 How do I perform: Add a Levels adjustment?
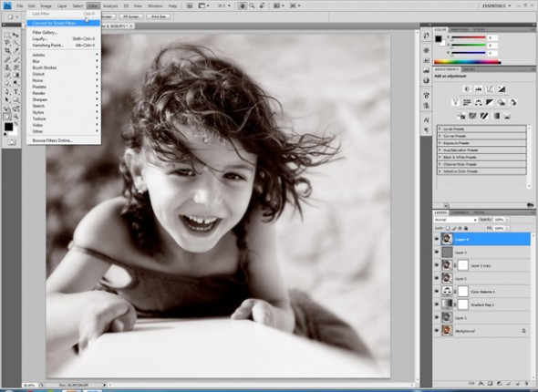click(479, 89)
